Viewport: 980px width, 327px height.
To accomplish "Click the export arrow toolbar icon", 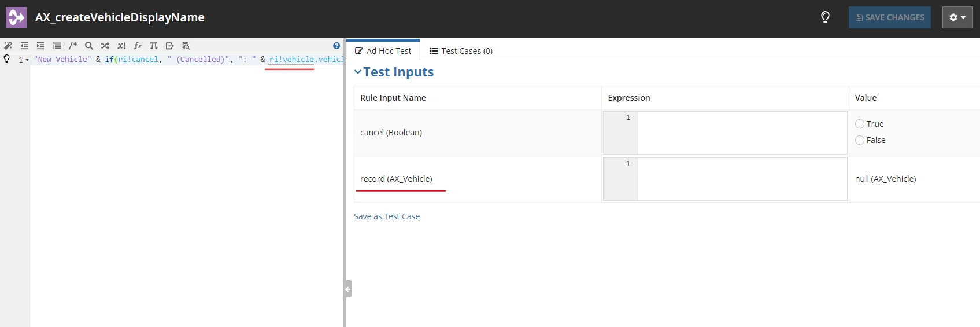I will 170,46.
